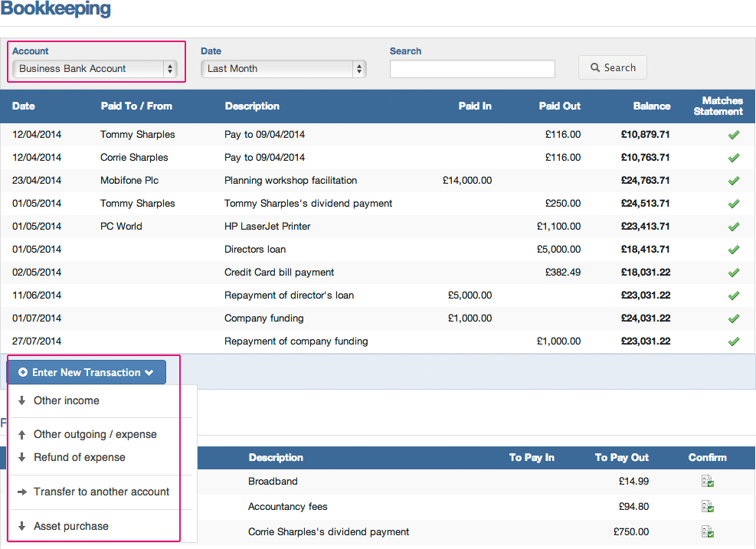The width and height of the screenshot is (756, 549).
Task: Confirm the Accountancy fees transaction icon
Action: click(x=706, y=506)
